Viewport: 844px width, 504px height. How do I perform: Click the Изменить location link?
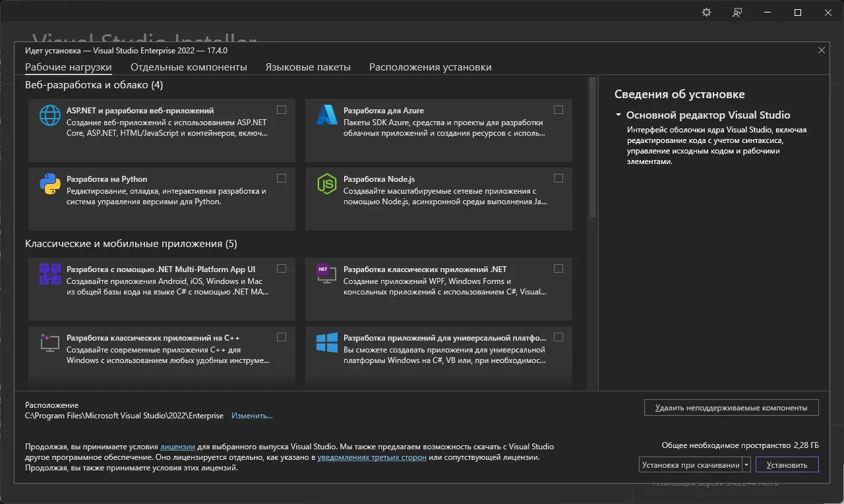pyautogui.click(x=252, y=416)
